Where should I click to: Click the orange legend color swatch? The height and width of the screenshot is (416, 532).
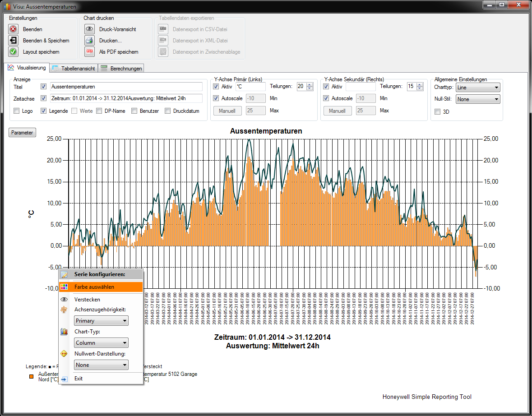[x=31, y=377]
